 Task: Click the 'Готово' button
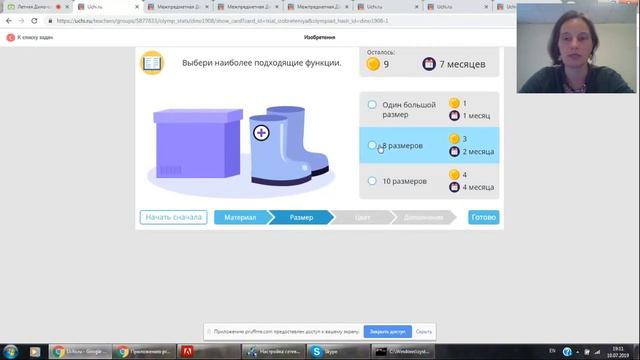pos(484,217)
